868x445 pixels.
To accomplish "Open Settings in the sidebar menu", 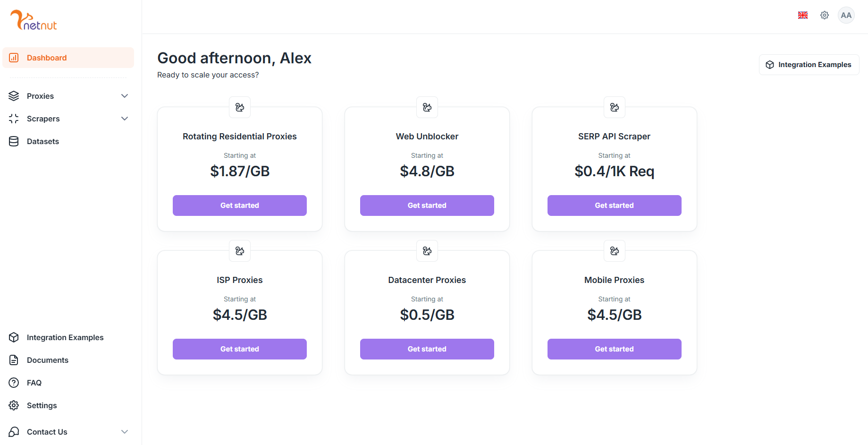I will click(42, 405).
